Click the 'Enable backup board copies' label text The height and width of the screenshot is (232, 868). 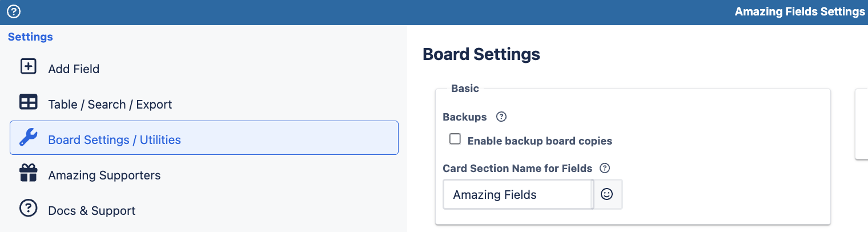click(x=540, y=141)
